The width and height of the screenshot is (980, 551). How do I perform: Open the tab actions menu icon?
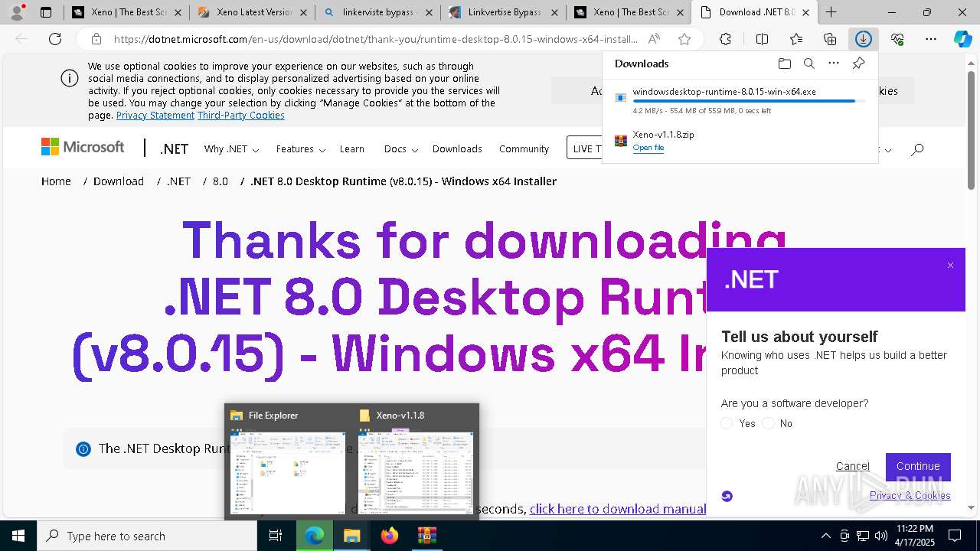click(46, 12)
